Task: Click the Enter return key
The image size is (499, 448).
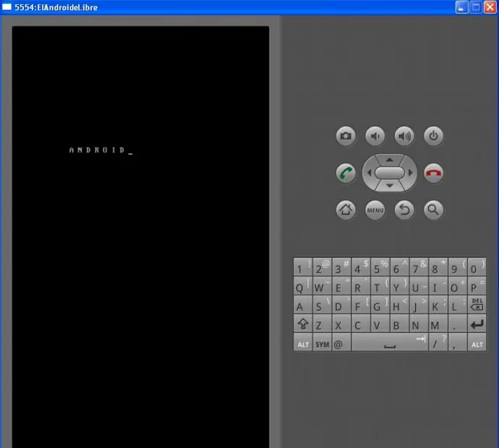Action: pos(477,324)
